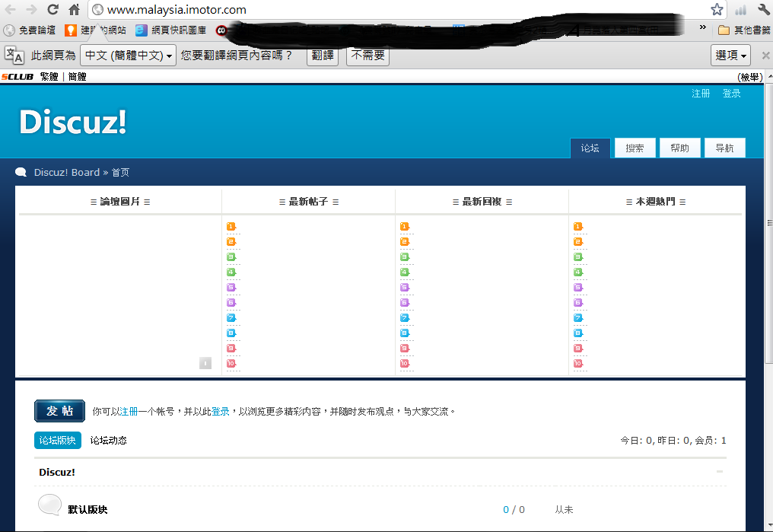
Task: Click the 注册 link in the post prompt
Action: pos(129,411)
